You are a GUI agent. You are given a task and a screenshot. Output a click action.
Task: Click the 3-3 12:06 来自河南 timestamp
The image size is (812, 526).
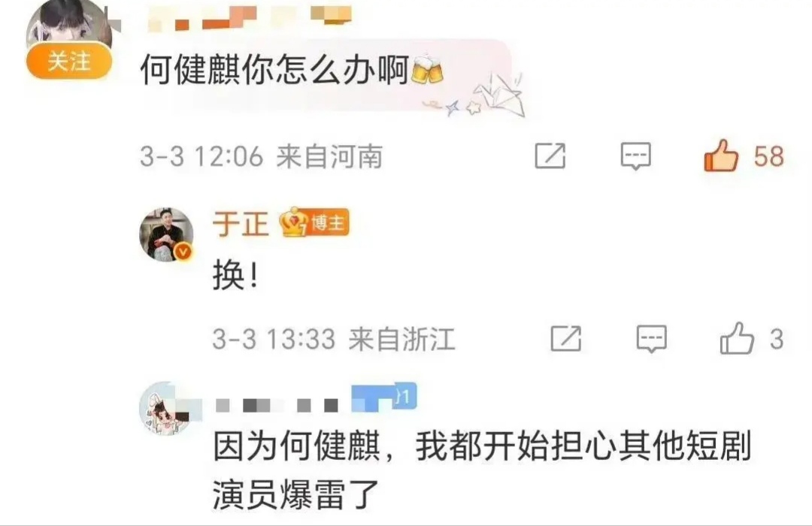tap(261, 156)
